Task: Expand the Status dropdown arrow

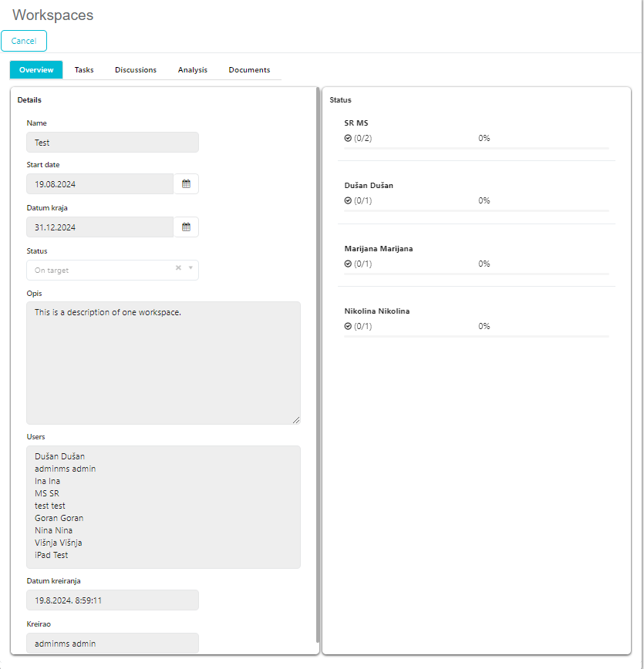Action: coord(191,268)
